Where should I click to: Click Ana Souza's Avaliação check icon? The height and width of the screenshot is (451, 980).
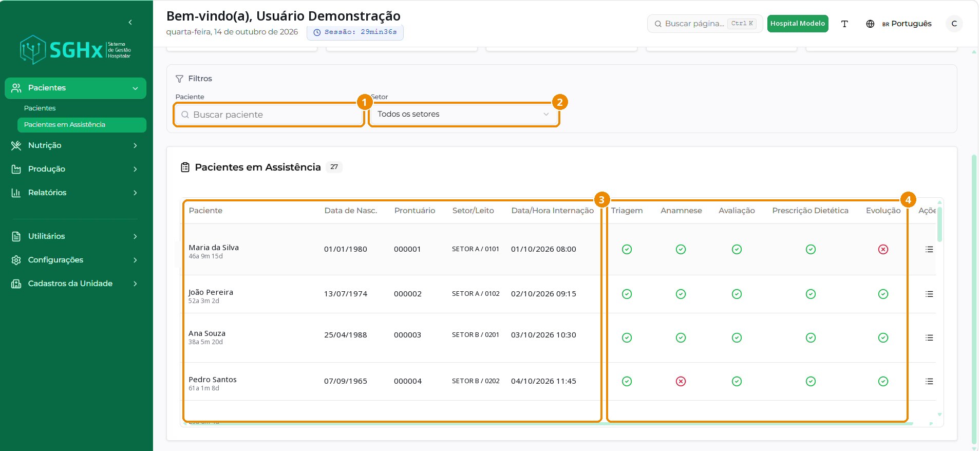(x=737, y=337)
